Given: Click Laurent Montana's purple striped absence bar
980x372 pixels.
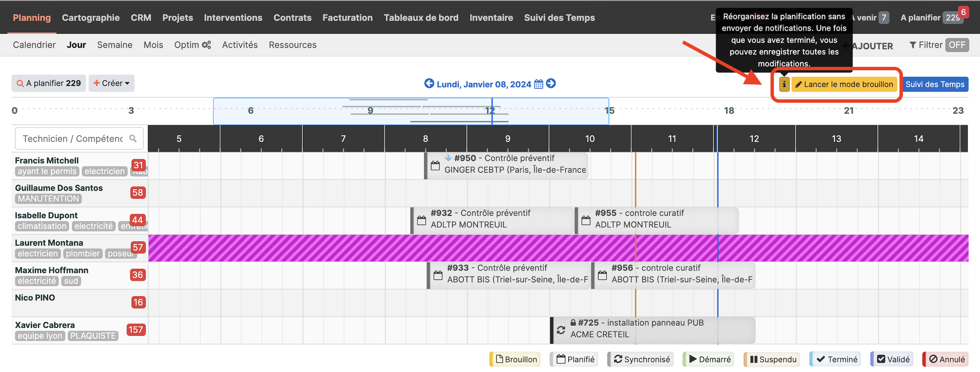Looking at the screenshot, I should [558, 248].
